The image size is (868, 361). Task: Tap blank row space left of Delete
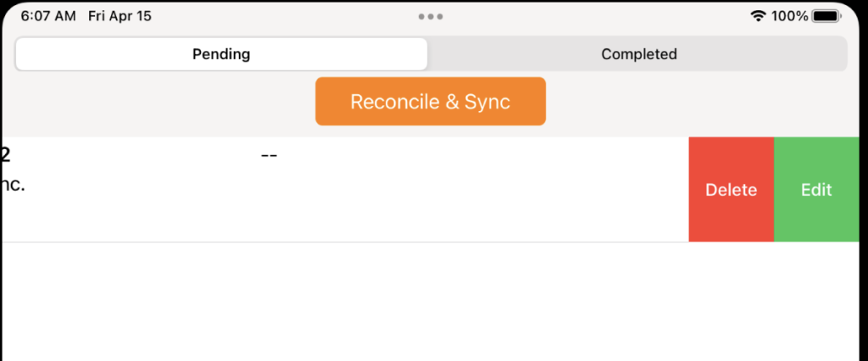point(498,189)
